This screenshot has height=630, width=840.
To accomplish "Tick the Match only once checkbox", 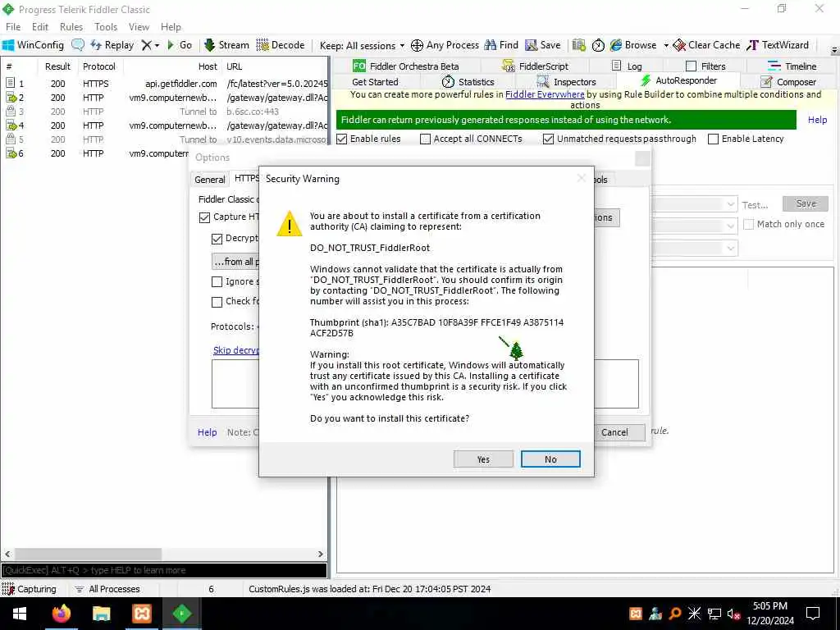I will (x=748, y=225).
